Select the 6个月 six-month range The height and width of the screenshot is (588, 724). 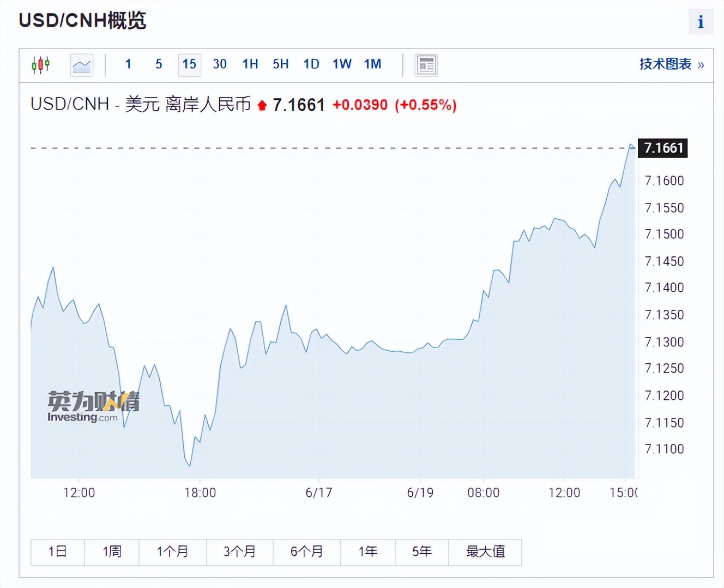click(x=307, y=551)
